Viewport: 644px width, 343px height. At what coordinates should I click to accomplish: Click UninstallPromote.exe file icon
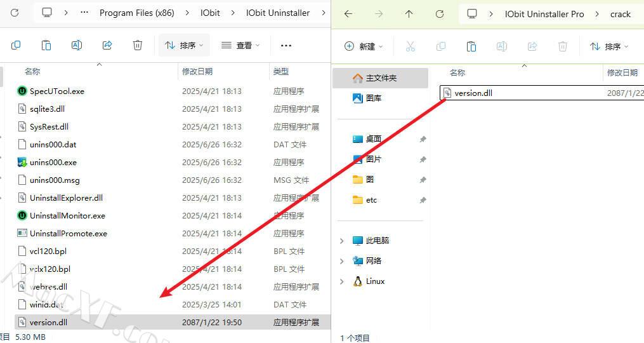point(22,233)
